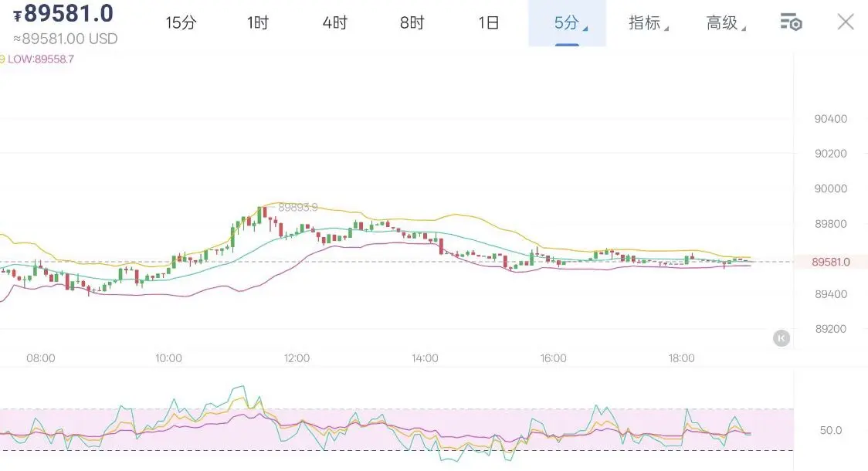This screenshot has height=471, width=868.
Task: Click the 89581.0 price headline
Action: (63, 13)
